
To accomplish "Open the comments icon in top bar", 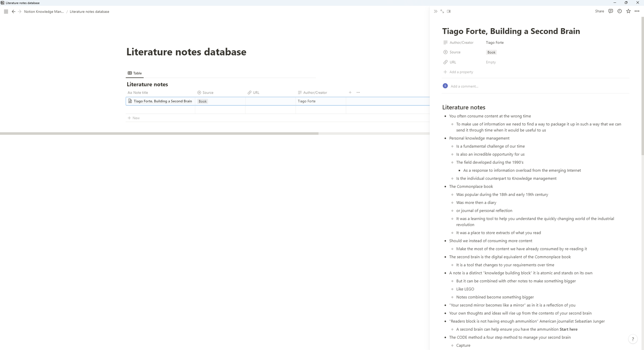I will 611,11.
